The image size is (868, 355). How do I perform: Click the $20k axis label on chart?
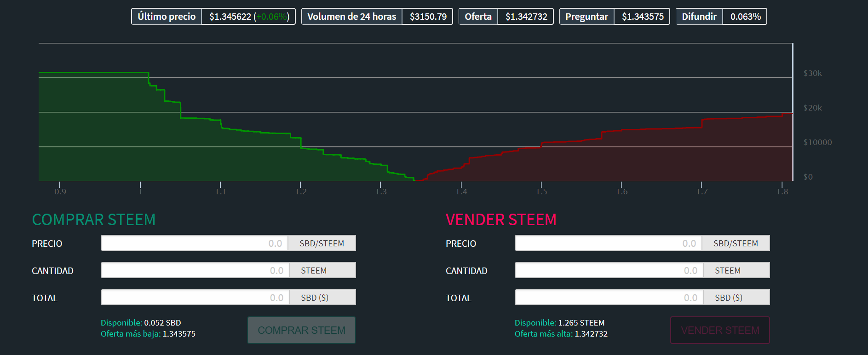(x=812, y=108)
